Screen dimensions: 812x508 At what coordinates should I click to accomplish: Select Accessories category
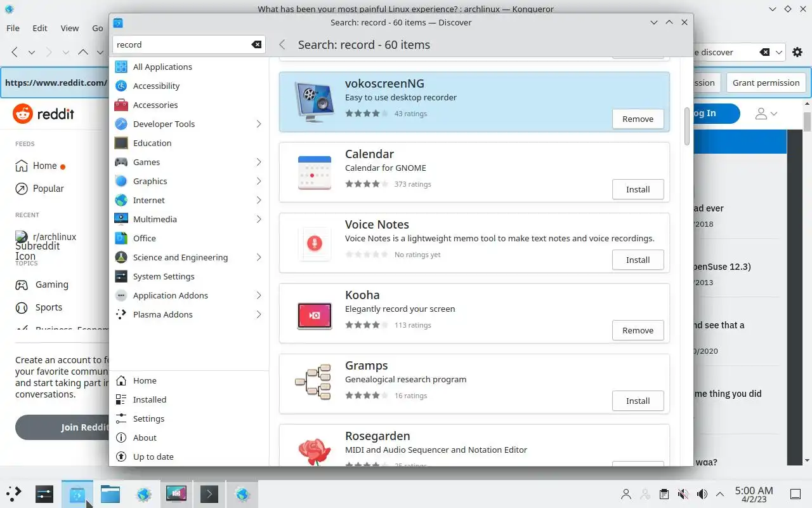click(188, 105)
